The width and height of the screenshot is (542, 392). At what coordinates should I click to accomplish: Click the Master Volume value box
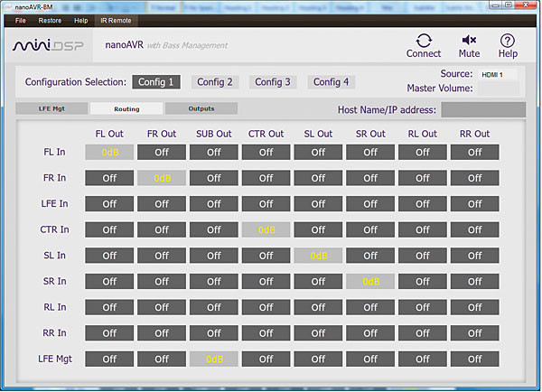coord(499,89)
